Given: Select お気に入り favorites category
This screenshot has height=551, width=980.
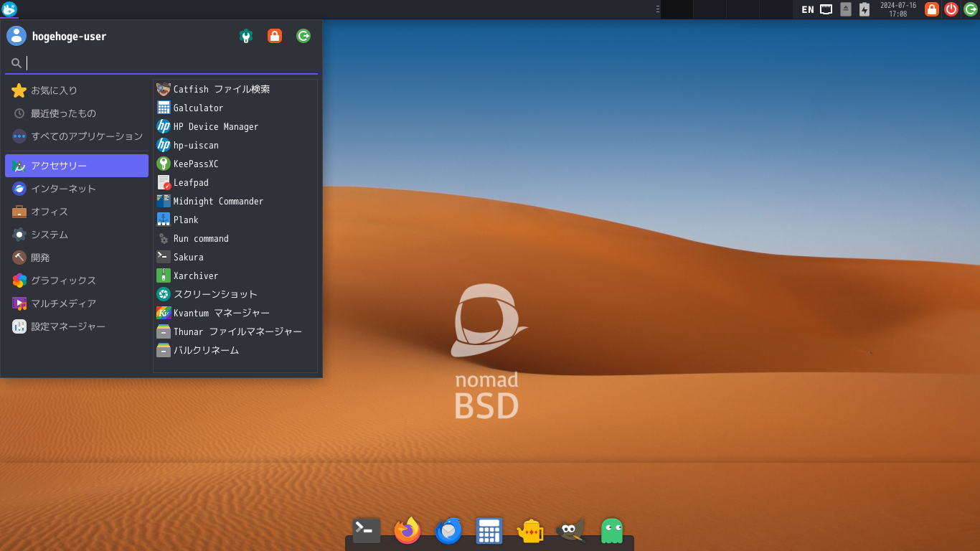Looking at the screenshot, I should [x=77, y=90].
